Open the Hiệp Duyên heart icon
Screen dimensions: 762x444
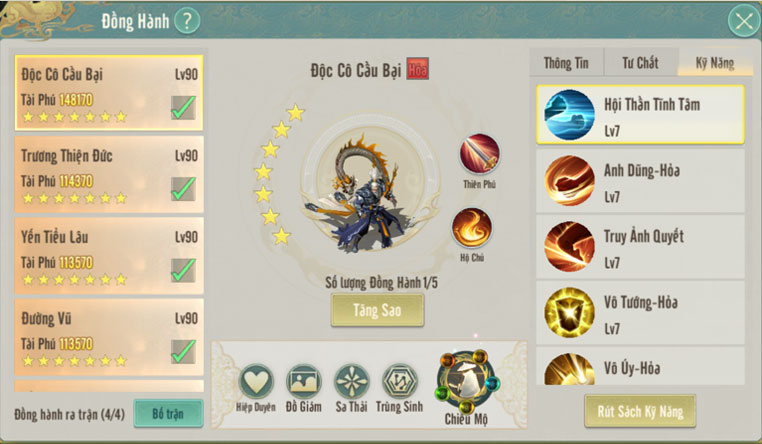point(256,382)
